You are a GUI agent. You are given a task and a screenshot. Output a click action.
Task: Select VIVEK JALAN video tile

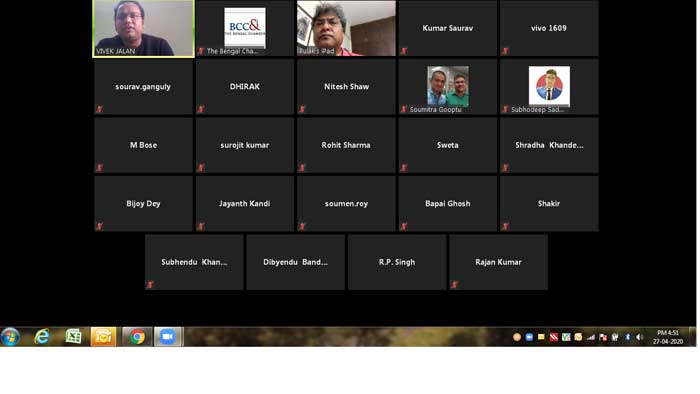pos(143,29)
